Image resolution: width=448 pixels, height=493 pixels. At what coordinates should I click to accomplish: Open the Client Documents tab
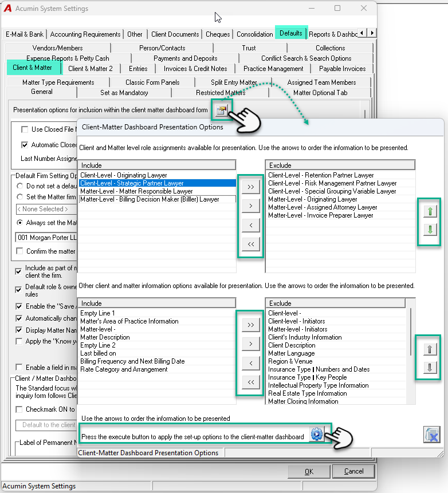175,34
